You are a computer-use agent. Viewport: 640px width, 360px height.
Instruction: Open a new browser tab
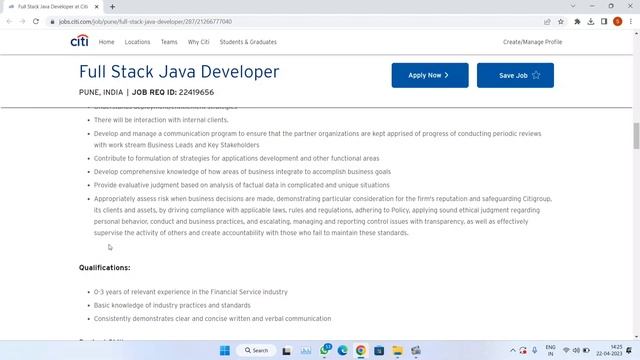tap(112, 7)
